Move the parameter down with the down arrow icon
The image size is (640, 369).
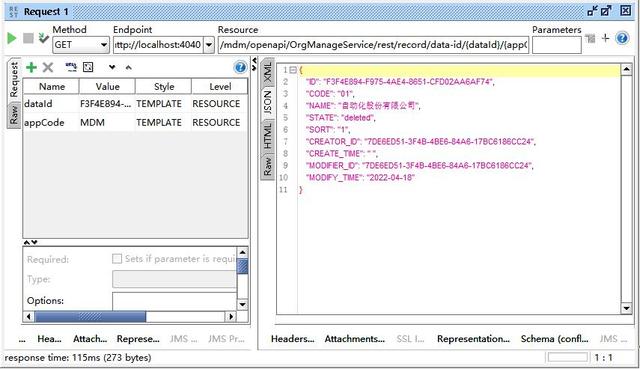(112, 67)
